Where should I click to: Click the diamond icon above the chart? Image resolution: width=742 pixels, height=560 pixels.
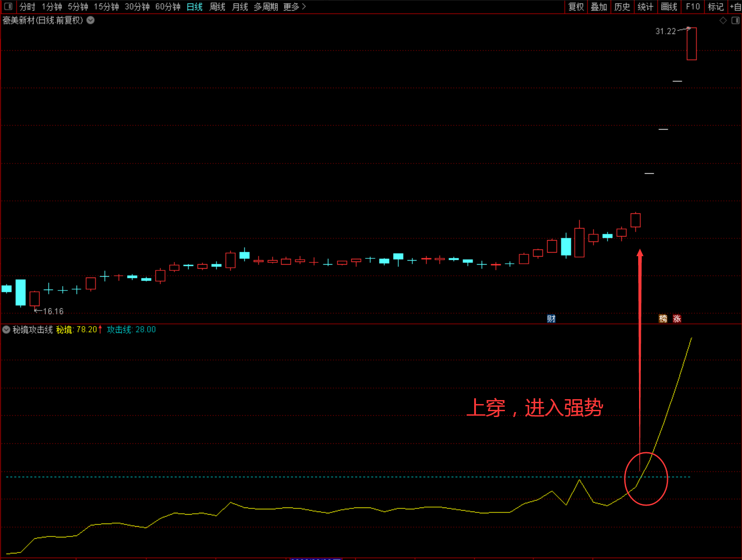[723, 20]
